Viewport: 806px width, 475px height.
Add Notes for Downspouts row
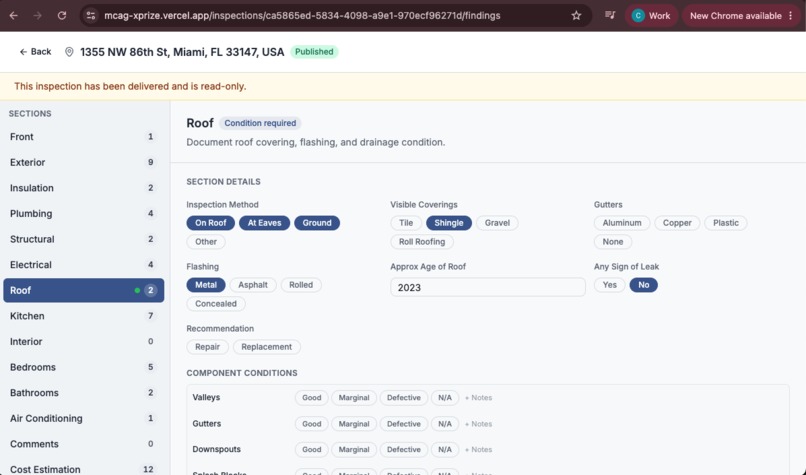[x=479, y=449]
